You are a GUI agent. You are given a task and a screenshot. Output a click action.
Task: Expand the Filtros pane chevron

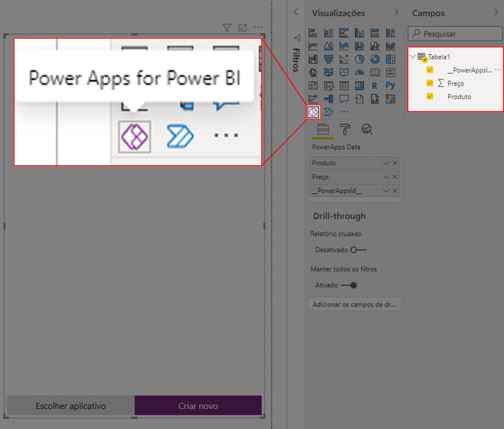296,12
